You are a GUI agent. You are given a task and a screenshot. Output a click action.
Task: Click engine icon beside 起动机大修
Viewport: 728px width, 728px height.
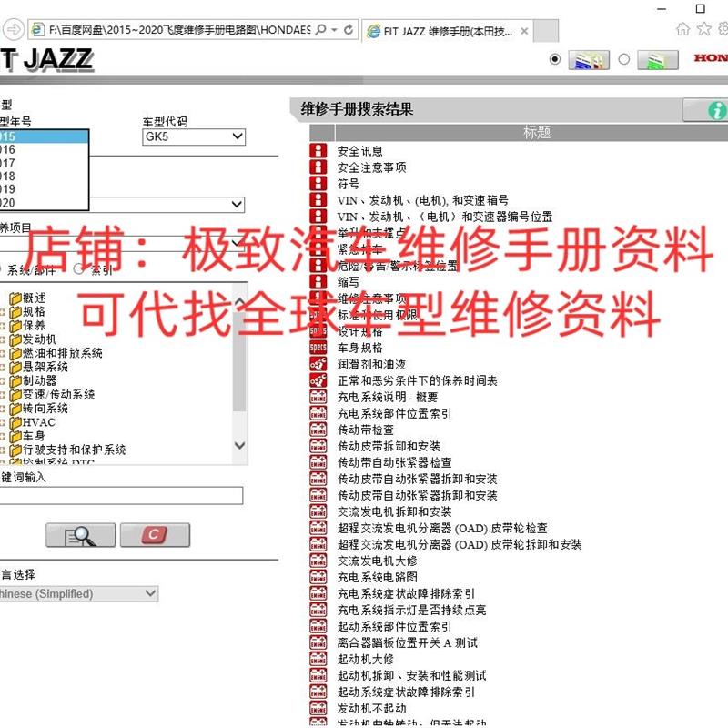coord(318,659)
